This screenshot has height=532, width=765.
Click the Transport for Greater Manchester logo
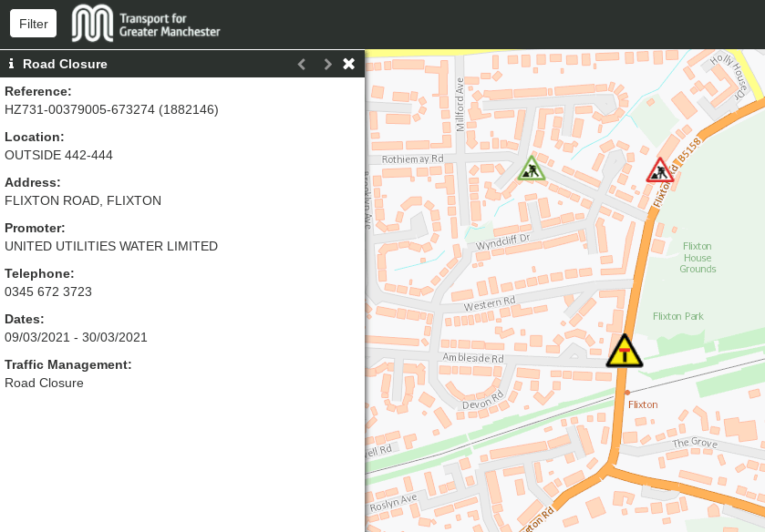[147, 24]
